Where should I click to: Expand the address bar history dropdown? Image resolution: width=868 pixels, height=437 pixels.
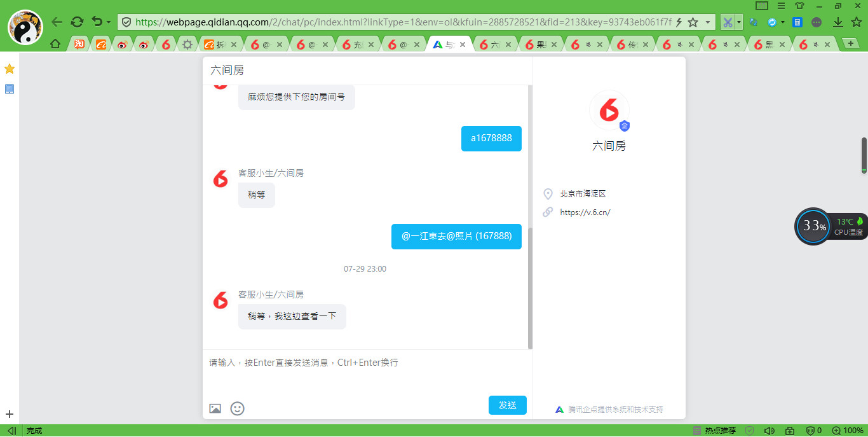click(x=708, y=22)
